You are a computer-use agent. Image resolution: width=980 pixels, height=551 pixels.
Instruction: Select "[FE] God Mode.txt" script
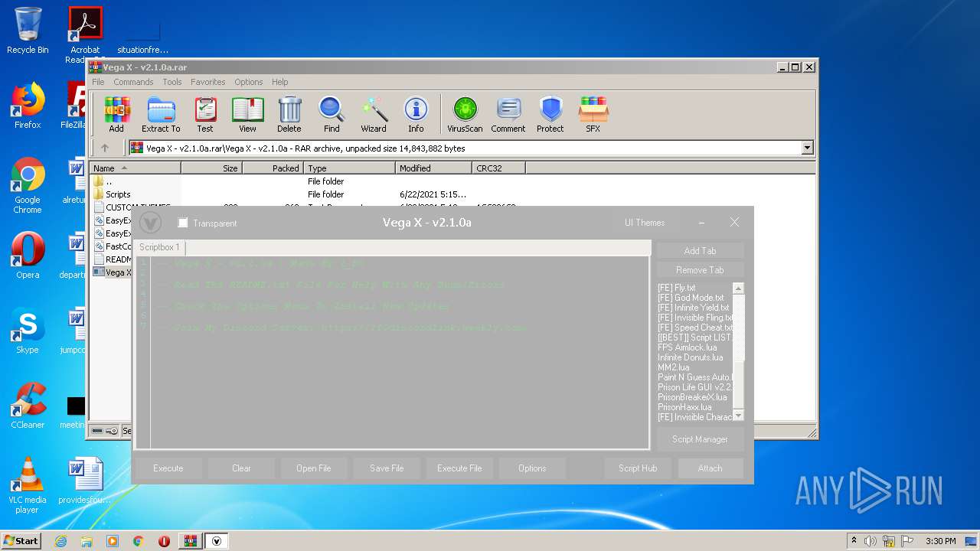click(x=691, y=298)
